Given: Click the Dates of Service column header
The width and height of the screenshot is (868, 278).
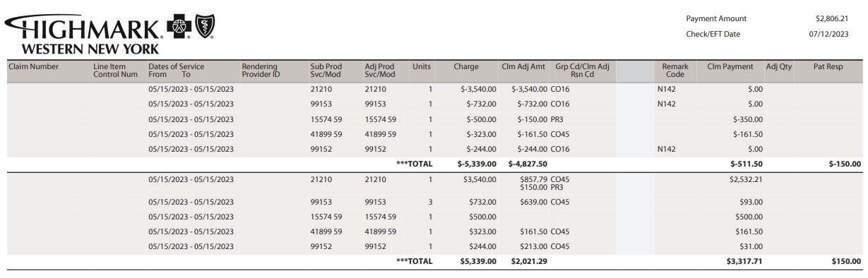Looking at the screenshot, I should click(176, 71).
